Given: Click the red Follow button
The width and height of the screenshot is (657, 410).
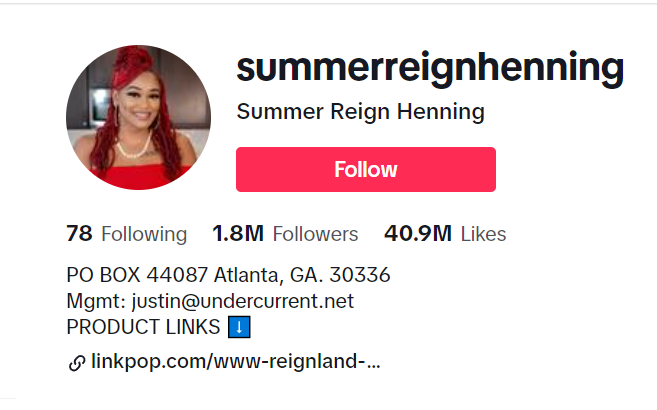Looking at the screenshot, I should pos(366,170).
